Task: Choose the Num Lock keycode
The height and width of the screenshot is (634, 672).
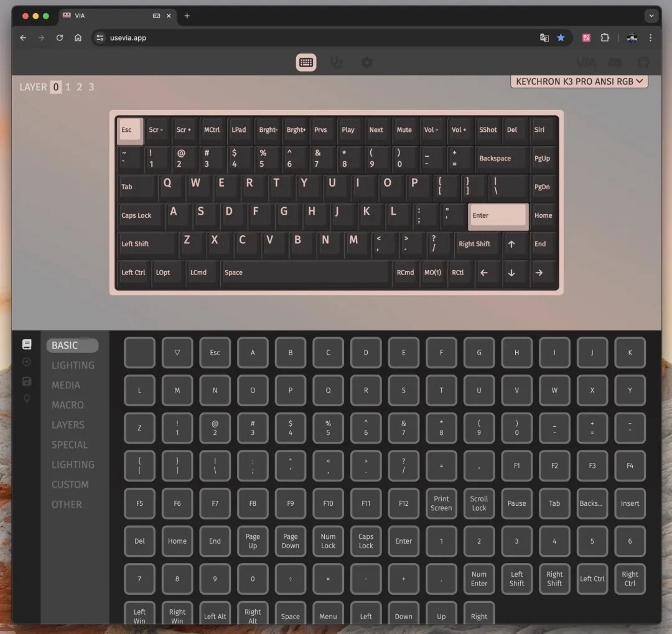Action: point(328,541)
